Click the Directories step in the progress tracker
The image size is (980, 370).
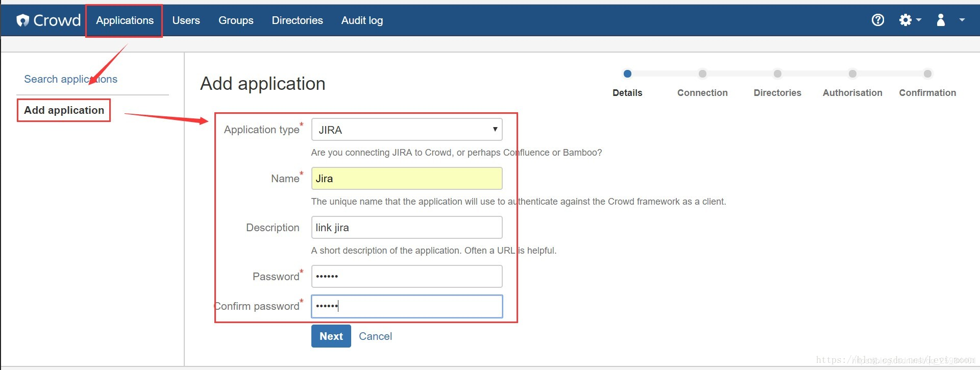[x=777, y=83]
